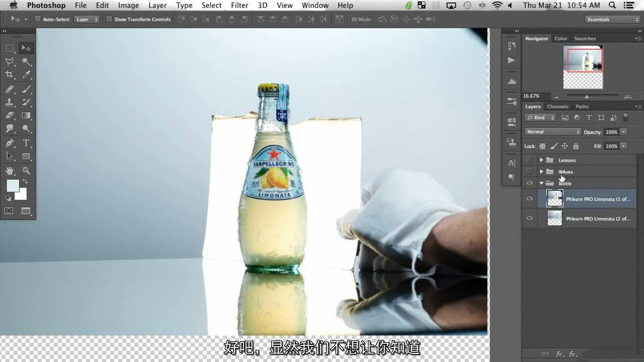Image resolution: width=644 pixels, height=362 pixels.
Task: Toggle visibility of Lemons layer group
Action: click(x=529, y=160)
